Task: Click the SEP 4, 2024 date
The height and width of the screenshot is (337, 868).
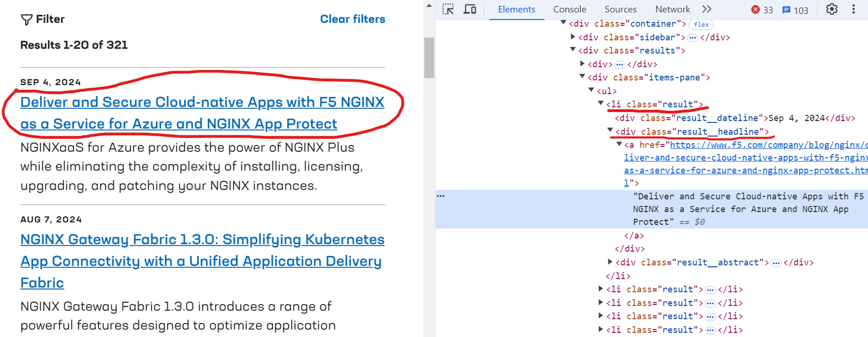Action: click(x=50, y=82)
